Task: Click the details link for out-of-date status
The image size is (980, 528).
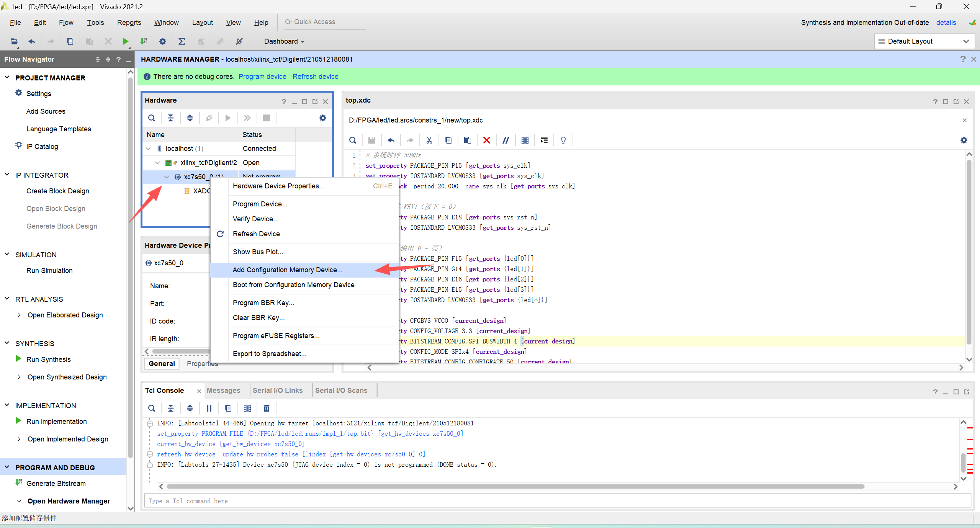Action: click(x=946, y=23)
